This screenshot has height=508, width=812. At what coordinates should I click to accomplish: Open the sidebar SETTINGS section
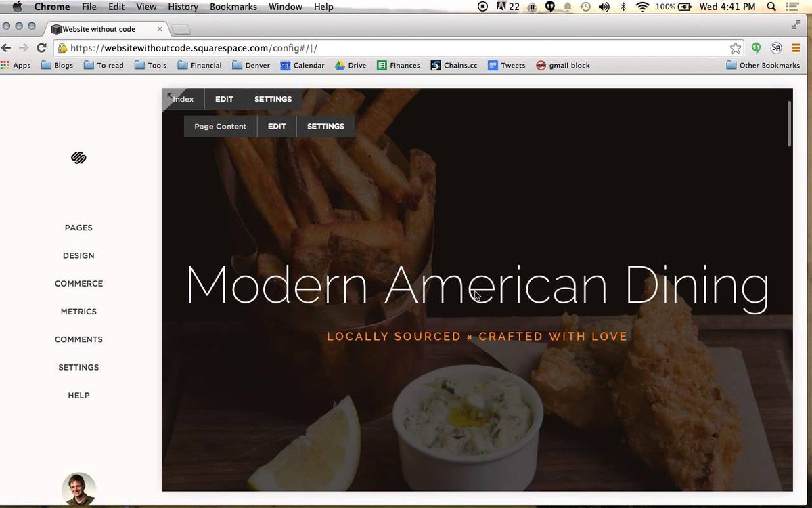(x=78, y=367)
